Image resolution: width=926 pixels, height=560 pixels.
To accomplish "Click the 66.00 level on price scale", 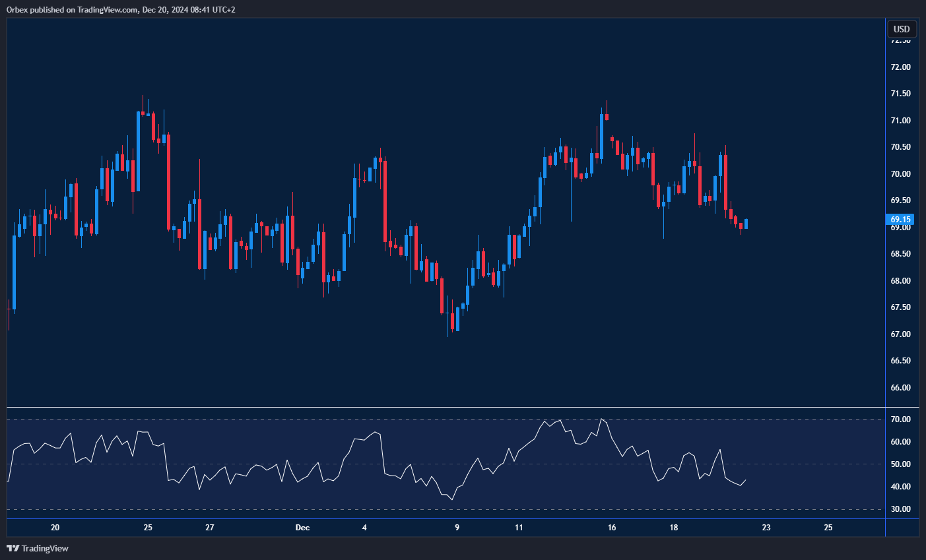I will 900,388.
